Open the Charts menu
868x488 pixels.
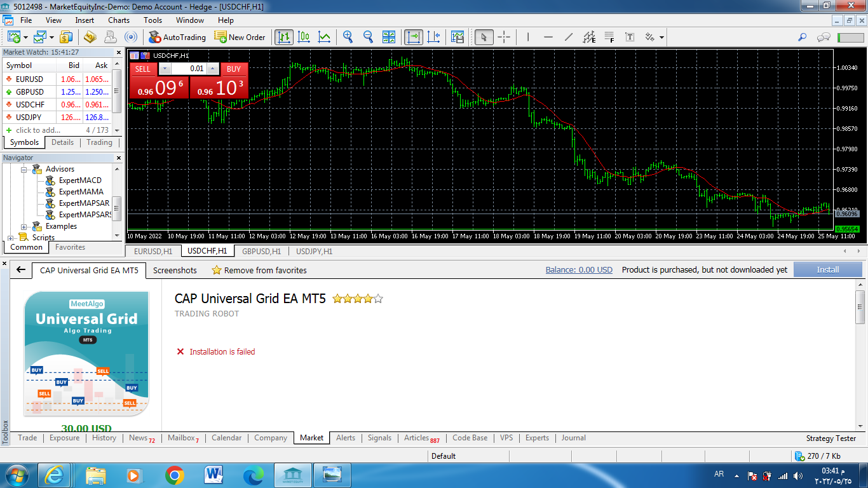pos(119,20)
